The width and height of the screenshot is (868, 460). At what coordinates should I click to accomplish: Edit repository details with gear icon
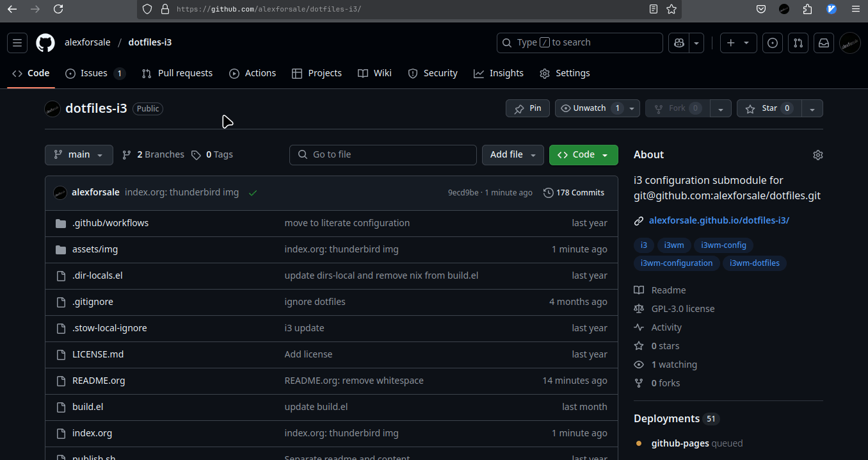click(x=817, y=155)
